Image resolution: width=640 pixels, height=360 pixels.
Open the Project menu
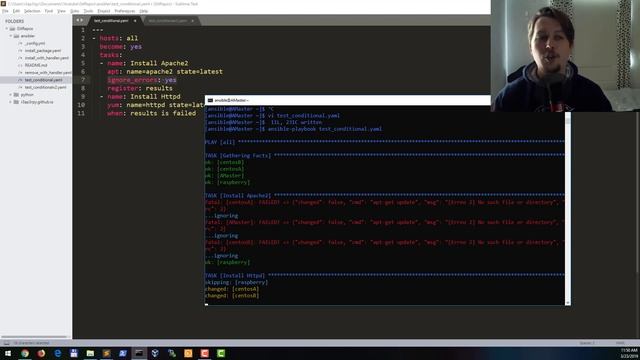104,11
